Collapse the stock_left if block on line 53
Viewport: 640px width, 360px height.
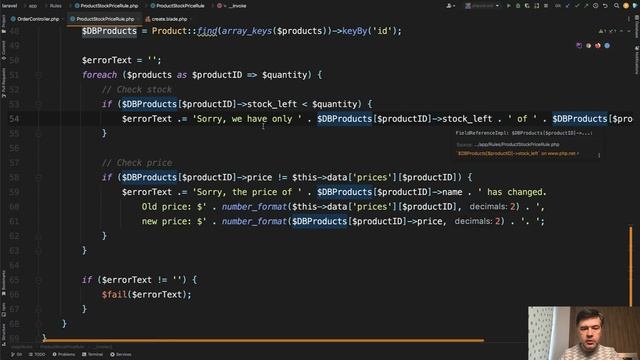(38, 104)
